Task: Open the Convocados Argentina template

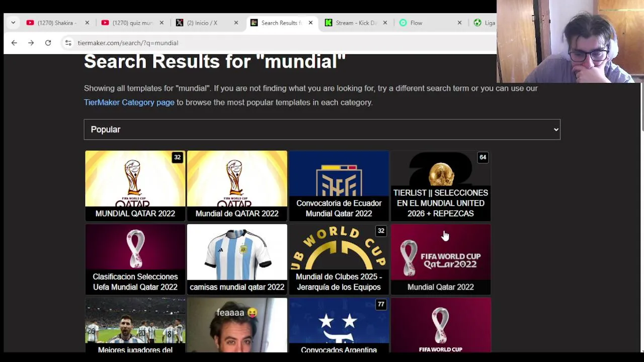Action: click(339, 325)
